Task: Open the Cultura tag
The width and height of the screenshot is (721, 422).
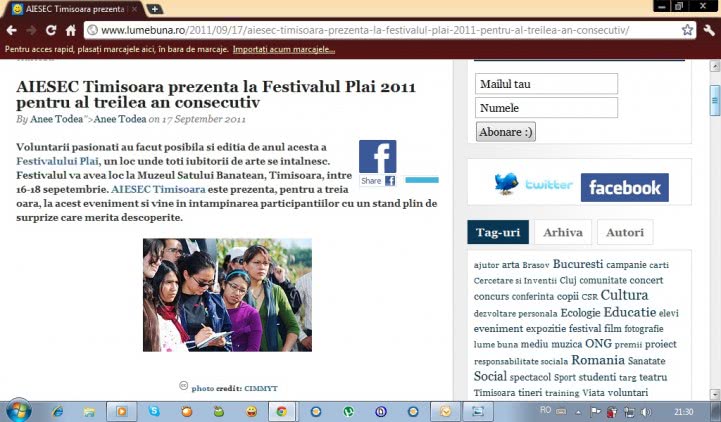Action: coord(624,295)
